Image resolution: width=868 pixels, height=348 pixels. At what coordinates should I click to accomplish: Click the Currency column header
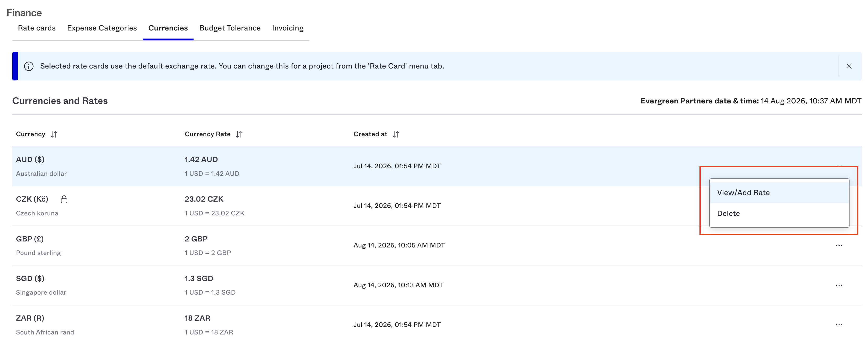click(31, 134)
